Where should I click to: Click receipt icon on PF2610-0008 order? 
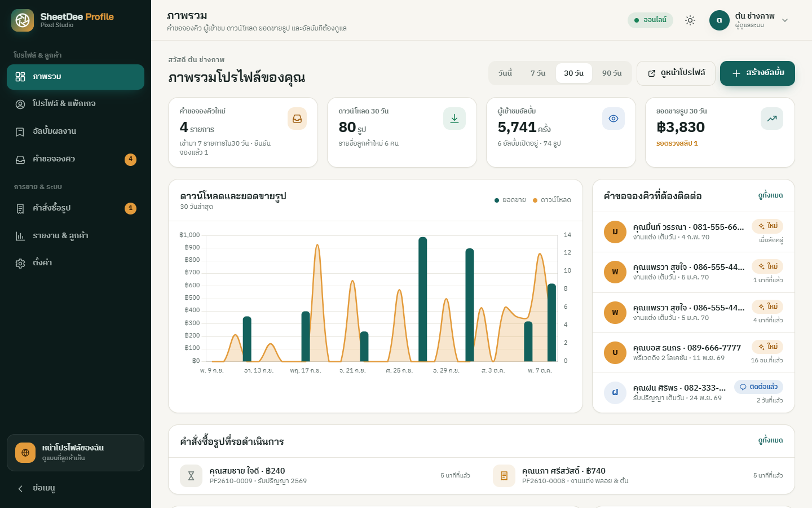504,476
